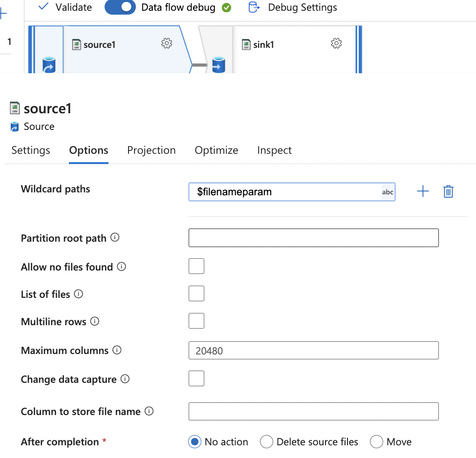Check the List of files checkbox
Image resolution: width=476 pixels, height=458 pixels.
pyautogui.click(x=196, y=294)
